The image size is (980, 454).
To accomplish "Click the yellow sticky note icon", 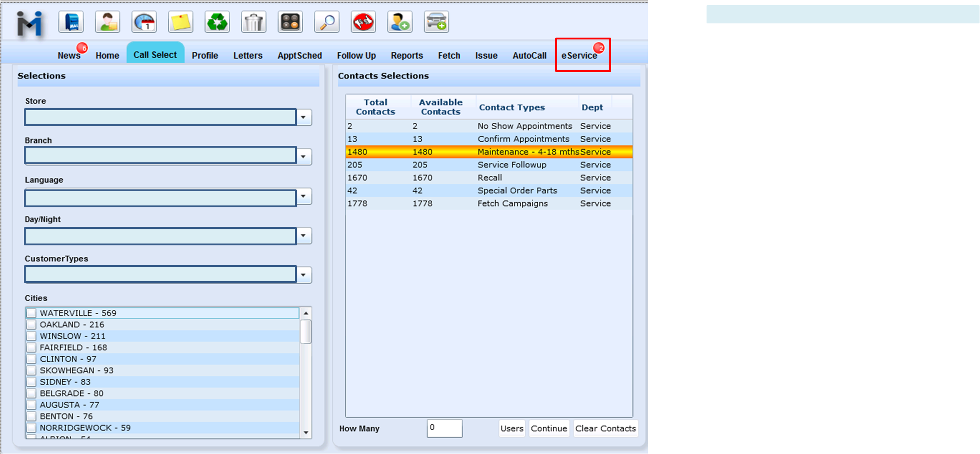I will pos(180,22).
